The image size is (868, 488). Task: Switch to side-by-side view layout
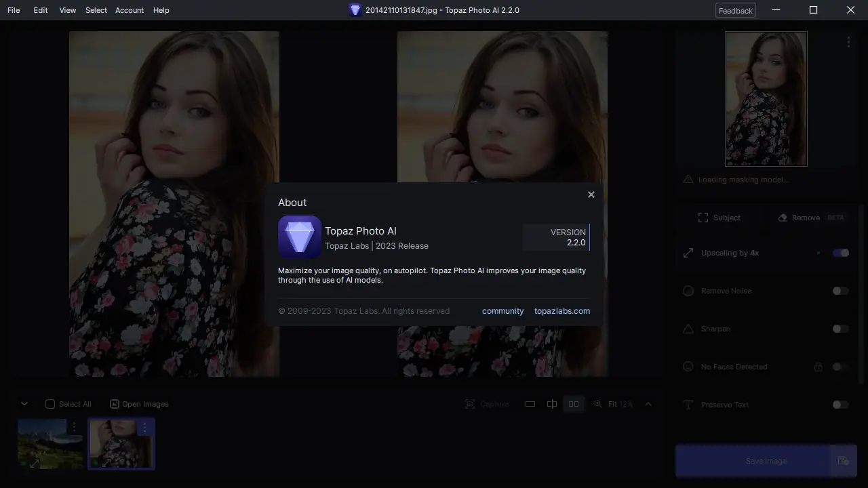point(574,404)
